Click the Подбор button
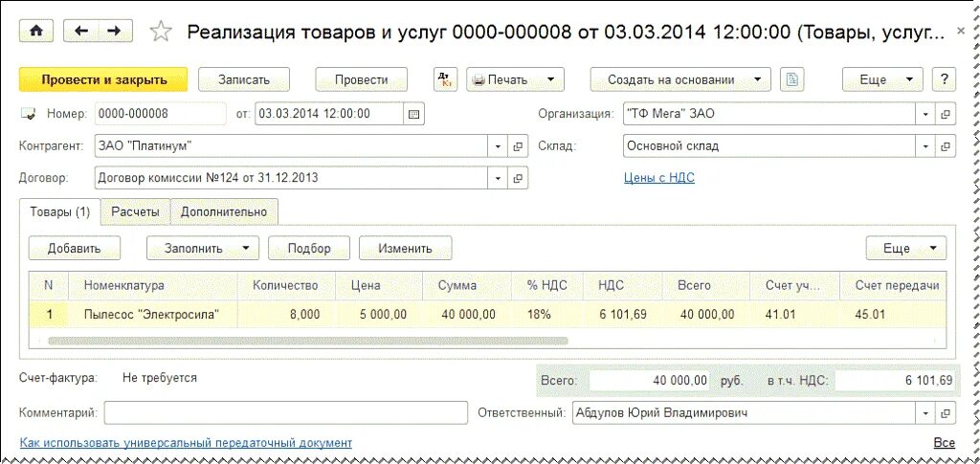 309,248
